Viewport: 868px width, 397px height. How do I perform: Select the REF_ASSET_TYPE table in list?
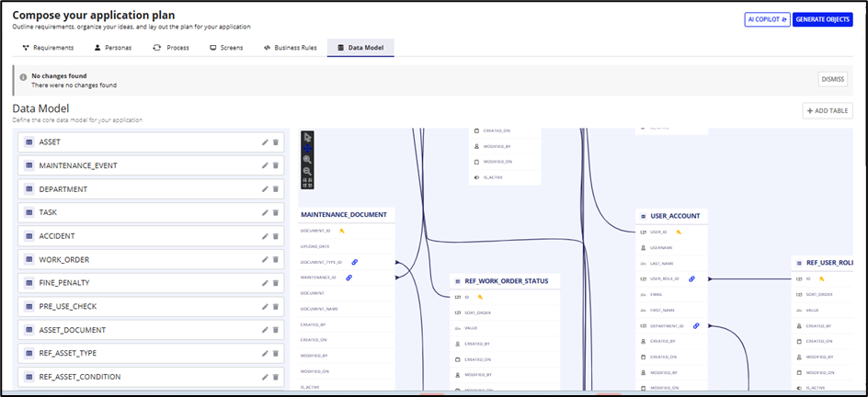coord(151,353)
